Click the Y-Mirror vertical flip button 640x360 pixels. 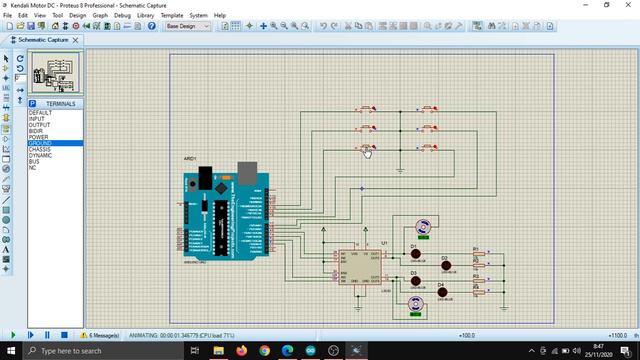tap(20, 100)
